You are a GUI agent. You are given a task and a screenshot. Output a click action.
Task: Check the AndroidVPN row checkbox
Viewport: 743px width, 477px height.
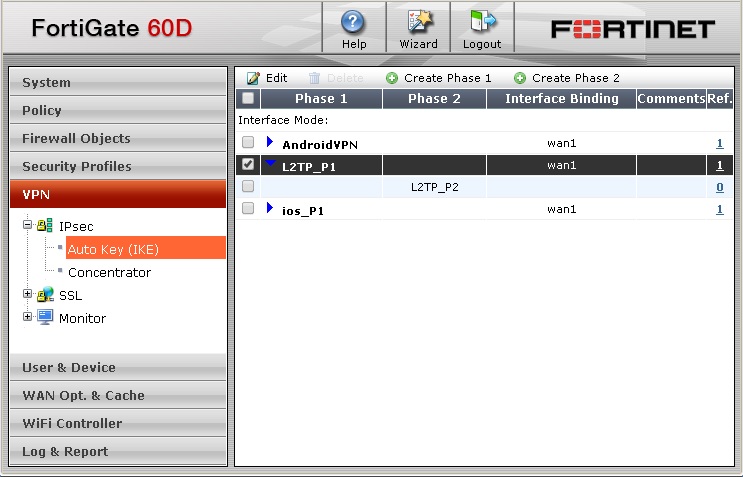click(x=248, y=142)
